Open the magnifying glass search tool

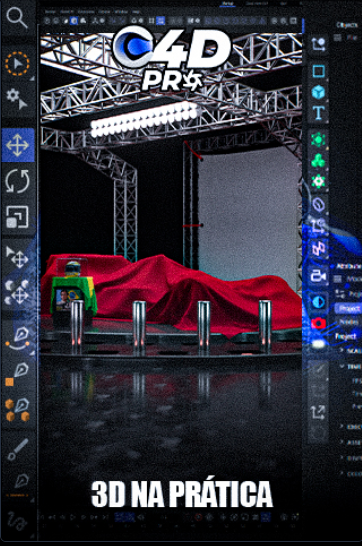pos(17,17)
